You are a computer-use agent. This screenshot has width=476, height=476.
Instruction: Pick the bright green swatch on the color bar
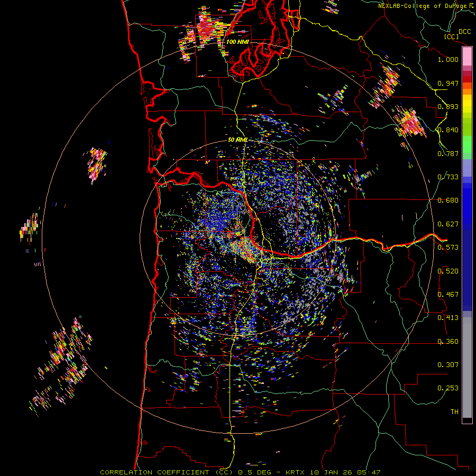coord(467,144)
